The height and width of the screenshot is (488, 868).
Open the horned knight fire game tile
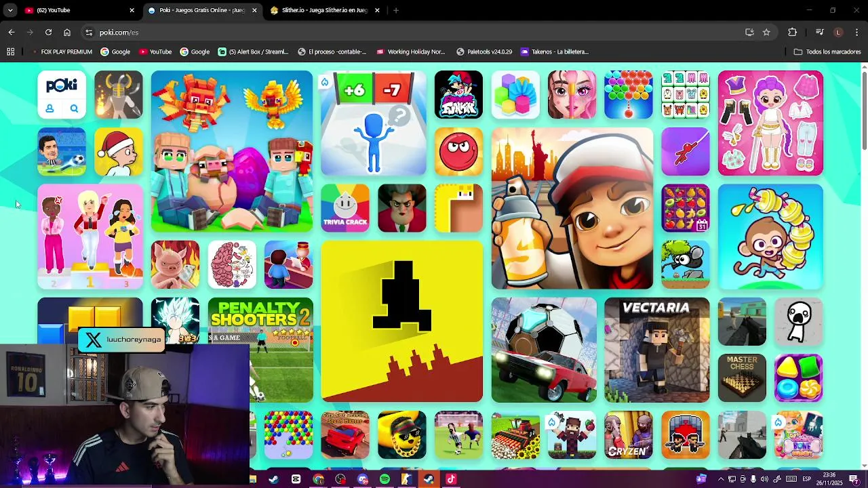[x=119, y=94]
